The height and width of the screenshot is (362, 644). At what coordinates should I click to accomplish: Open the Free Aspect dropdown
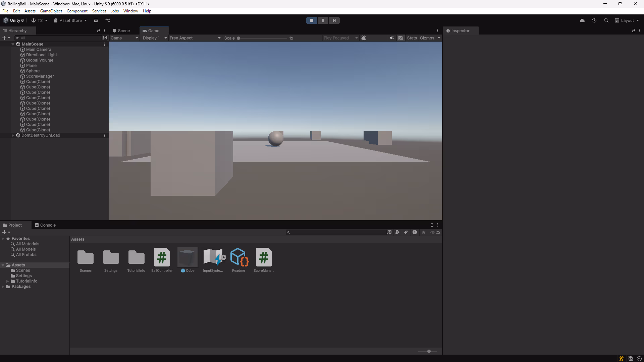tap(195, 38)
